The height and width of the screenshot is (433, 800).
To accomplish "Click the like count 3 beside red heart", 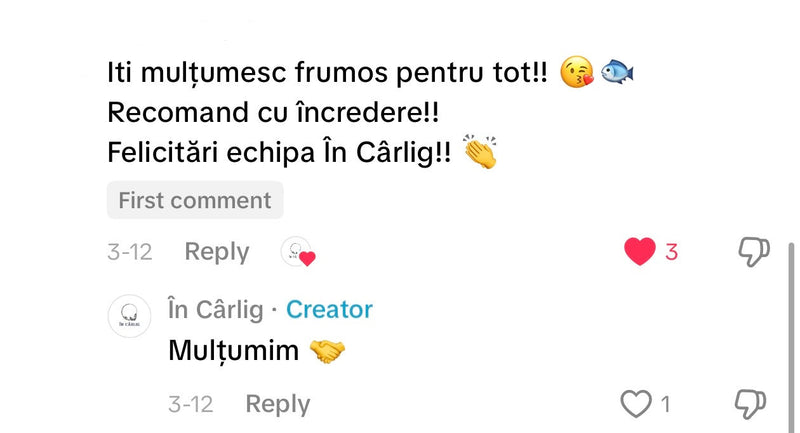I will (x=671, y=252).
